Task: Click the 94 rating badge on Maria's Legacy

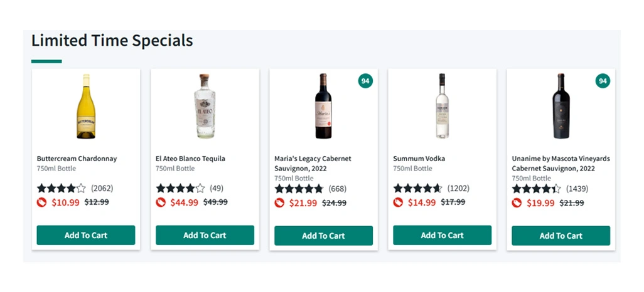Action: (365, 81)
